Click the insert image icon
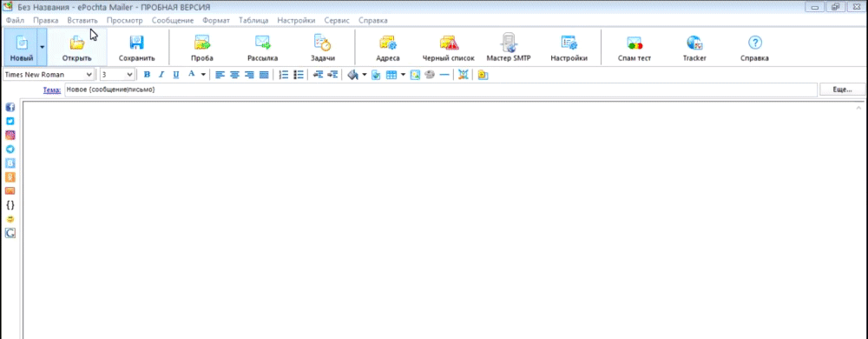 [x=415, y=74]
